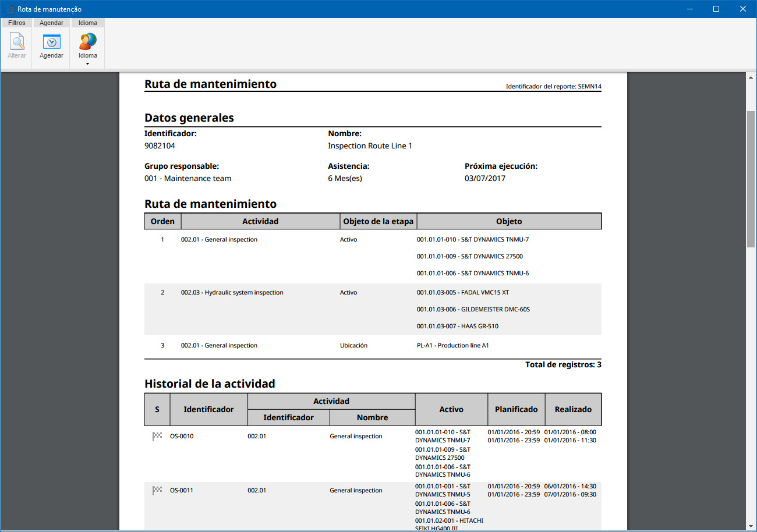
Task: Click the Alterar magnifier icon
Action: [x=17, y=41]
